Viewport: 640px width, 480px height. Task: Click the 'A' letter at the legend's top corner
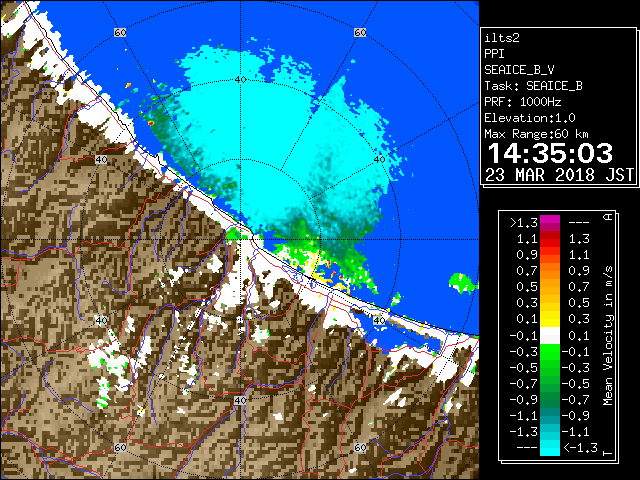click(608, 217)
